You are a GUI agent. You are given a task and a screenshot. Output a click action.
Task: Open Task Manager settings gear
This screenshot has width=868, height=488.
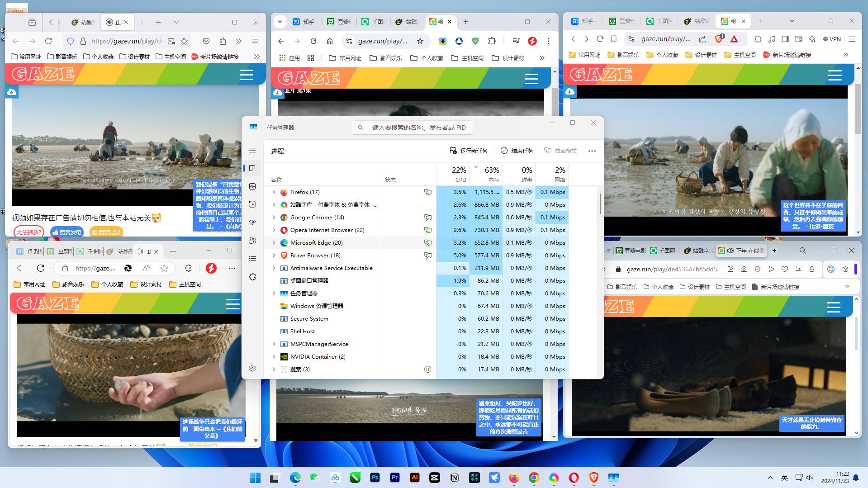[x=252, y=368]
